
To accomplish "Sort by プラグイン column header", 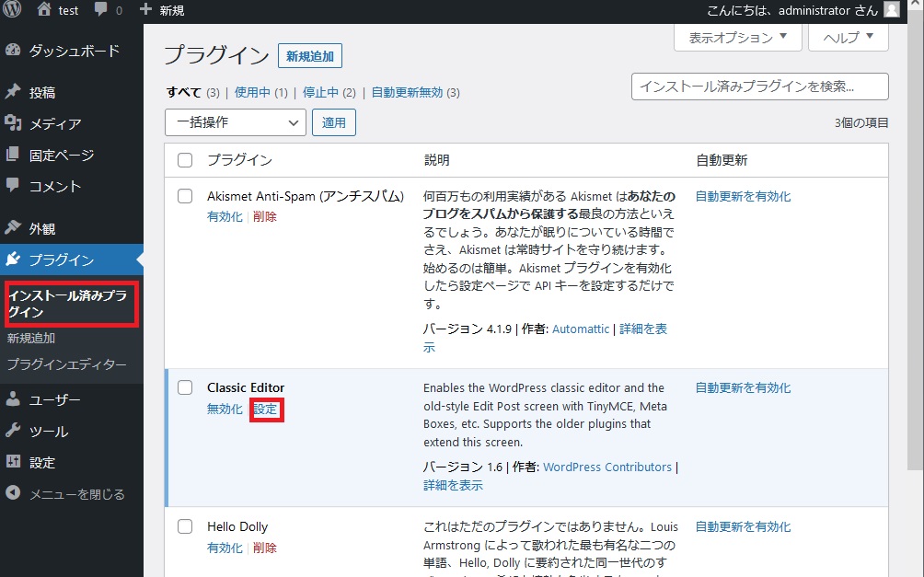I will pos(240,160).
